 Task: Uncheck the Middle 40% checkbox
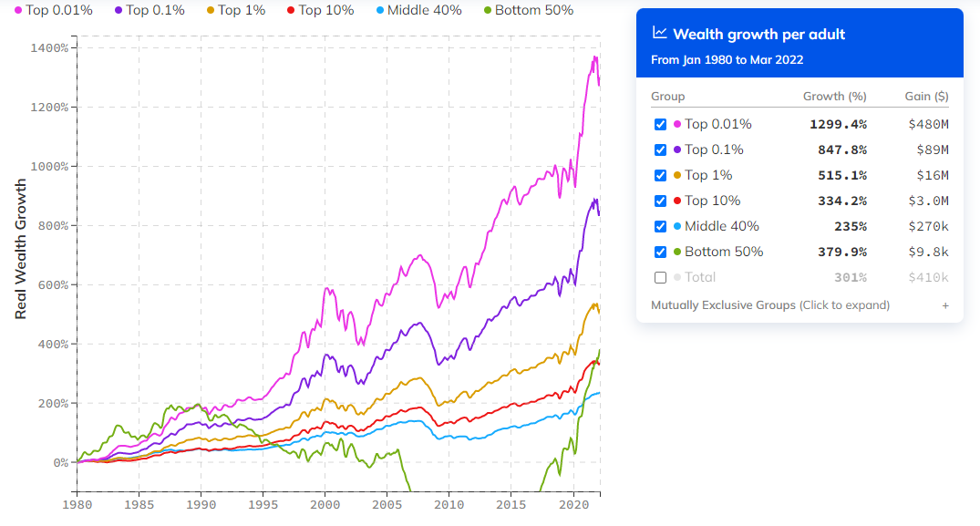(659, 225)
